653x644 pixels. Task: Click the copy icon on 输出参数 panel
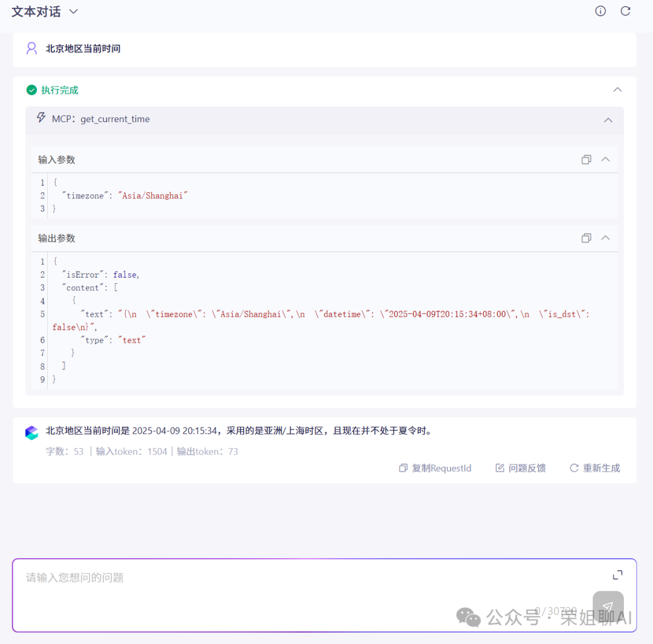586,238
